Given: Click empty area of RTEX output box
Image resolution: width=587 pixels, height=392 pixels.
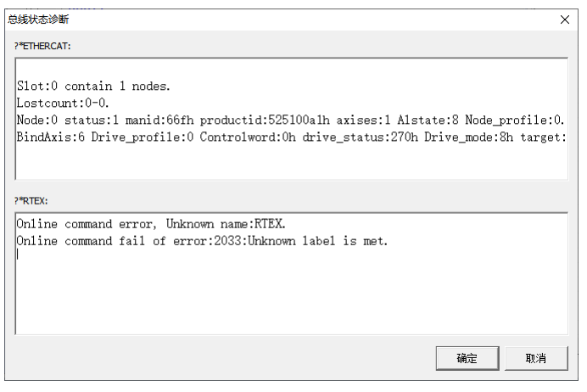Looking at the screenshot, I should click(291, 296).
